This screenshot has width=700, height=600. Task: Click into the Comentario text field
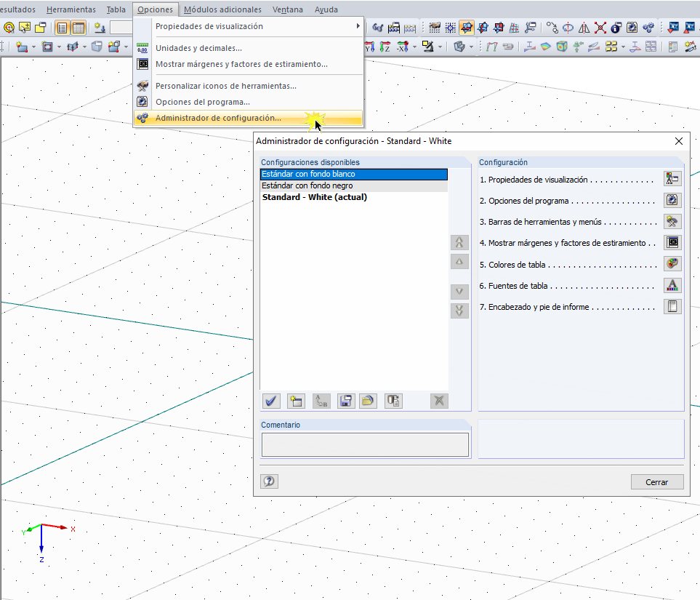365,444
